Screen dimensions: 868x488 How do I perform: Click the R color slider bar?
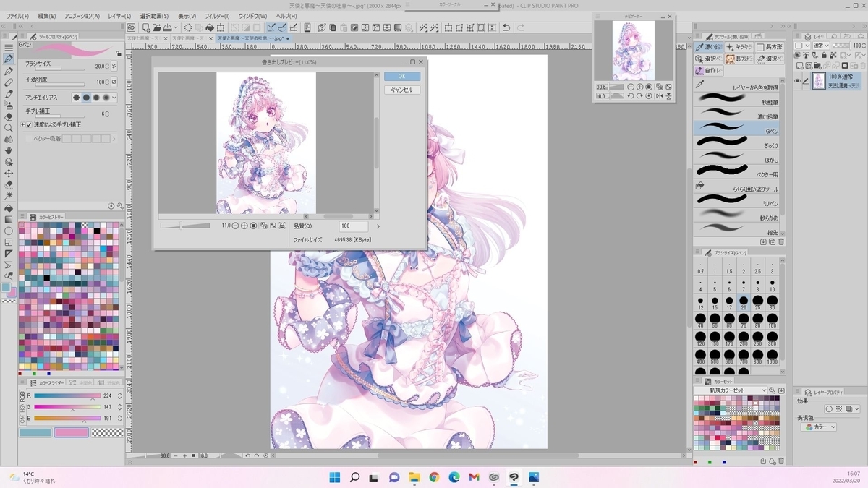[67, 396]
